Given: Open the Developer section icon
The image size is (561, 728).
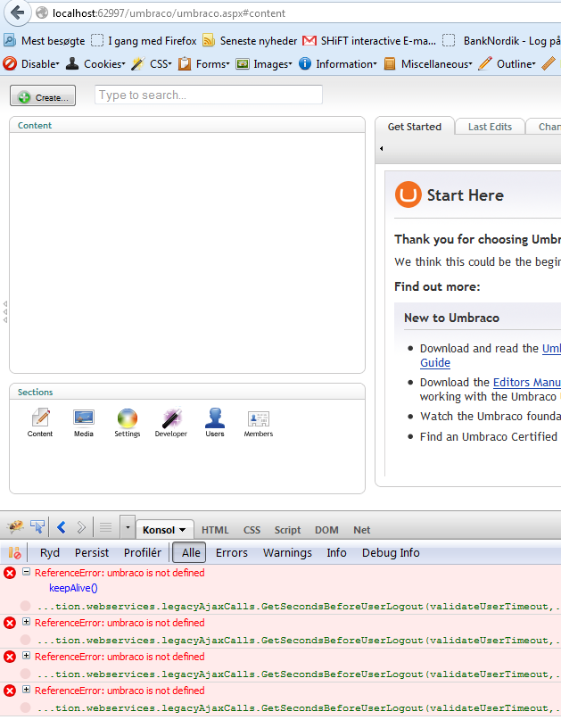Looking at the screenshot, I should point(170,422).
